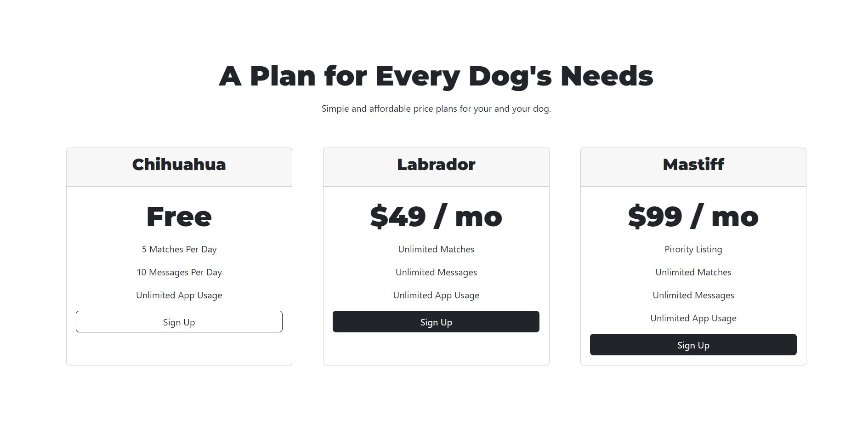Click Sign Up for the Chihuahua plan

point(179,322)
